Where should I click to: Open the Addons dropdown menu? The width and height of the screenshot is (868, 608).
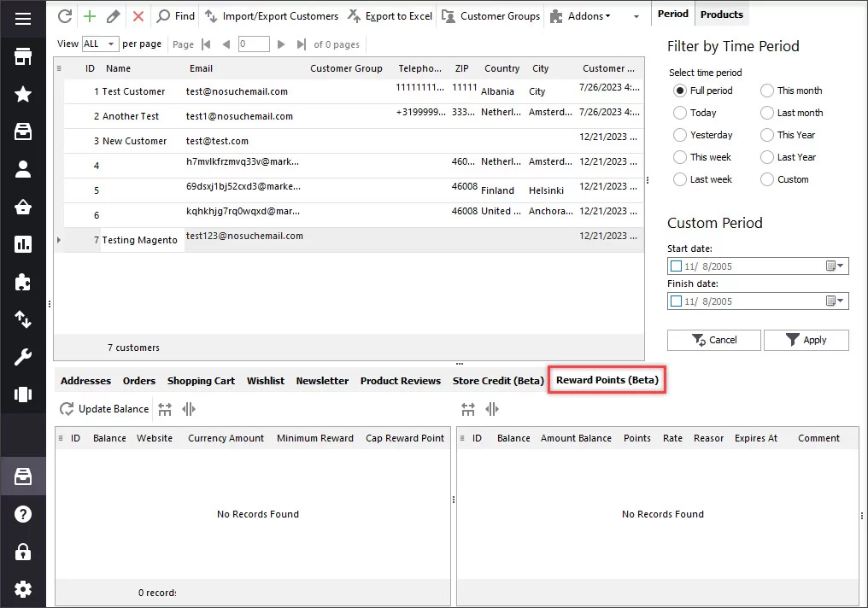581,16
